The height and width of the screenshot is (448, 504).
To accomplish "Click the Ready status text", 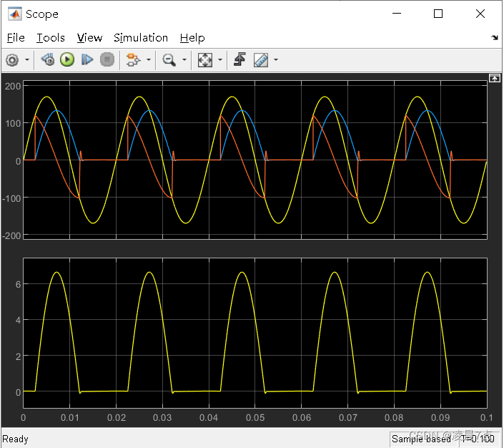I will (x=15, y=439).
